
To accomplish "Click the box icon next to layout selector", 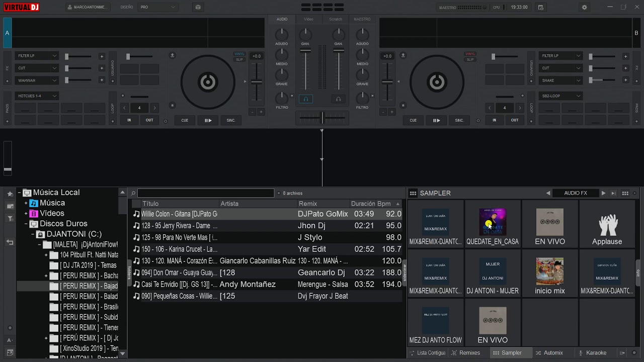I will click(198, 8).
